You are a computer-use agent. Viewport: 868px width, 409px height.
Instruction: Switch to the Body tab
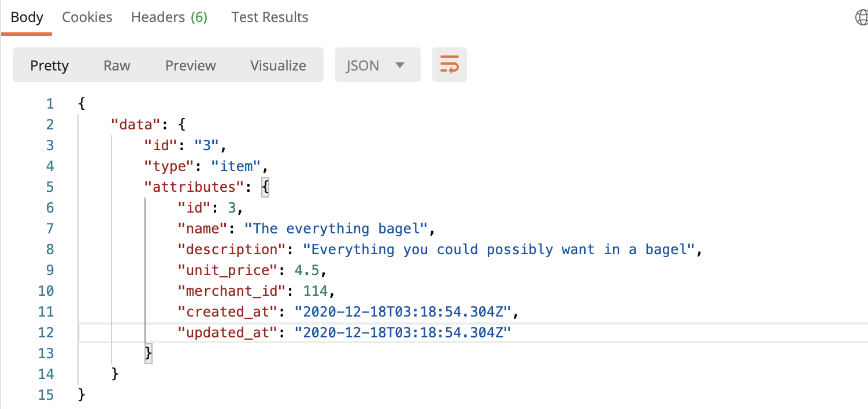[27, 17]
